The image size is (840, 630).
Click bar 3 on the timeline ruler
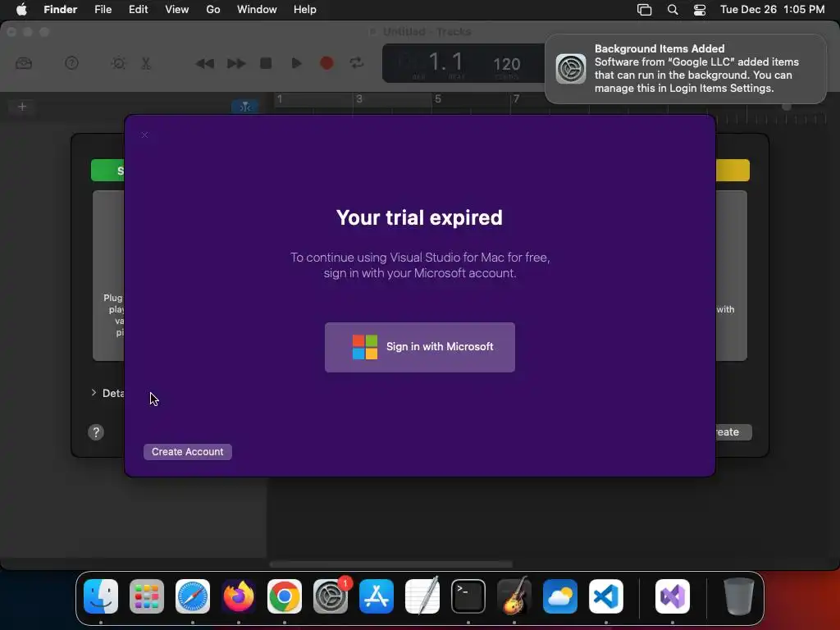[359, 98]
